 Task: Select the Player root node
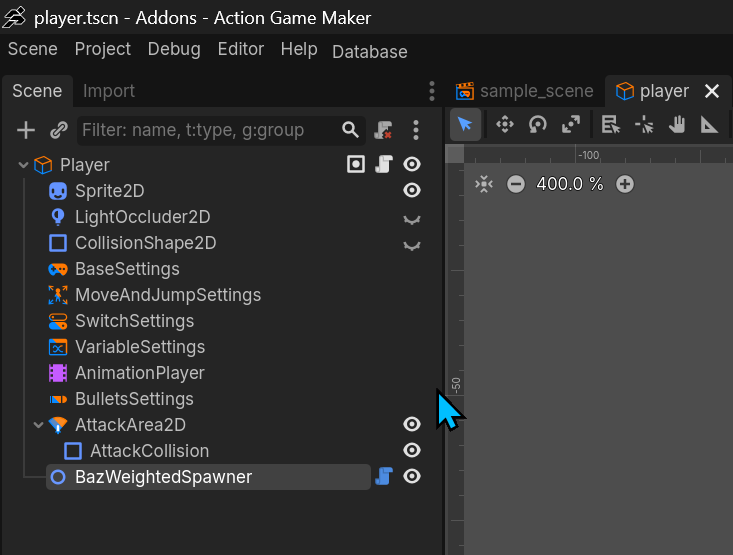(x=85, y=165)
